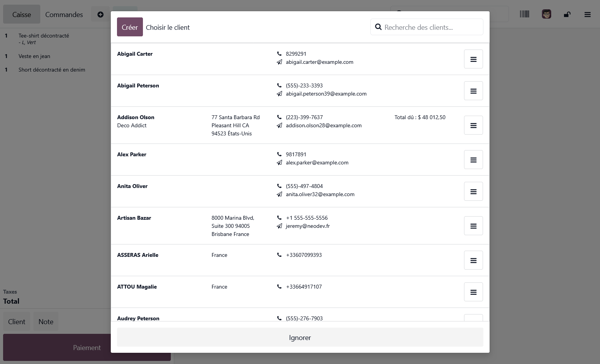Click the Note button
Screen dimensions: 600x364
click(46, 321)
